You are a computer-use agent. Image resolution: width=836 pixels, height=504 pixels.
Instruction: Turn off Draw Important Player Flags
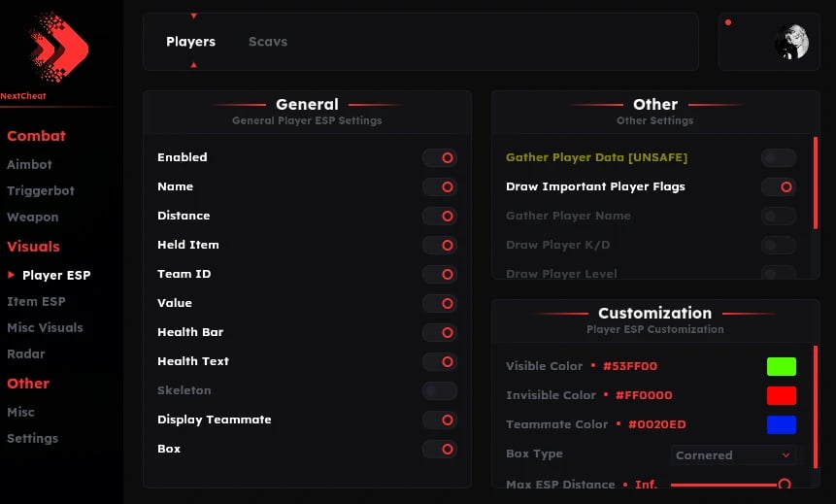pyautogui.click(x=779, y=186)
